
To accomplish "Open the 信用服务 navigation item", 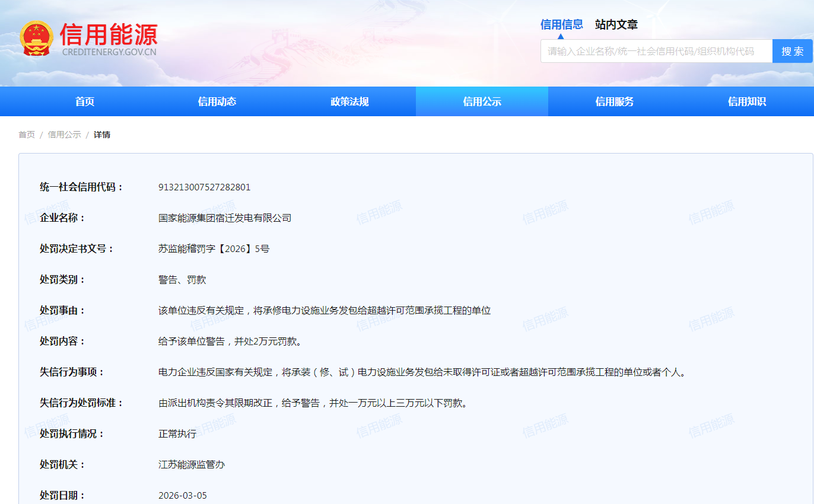I will tap(614, 101).
